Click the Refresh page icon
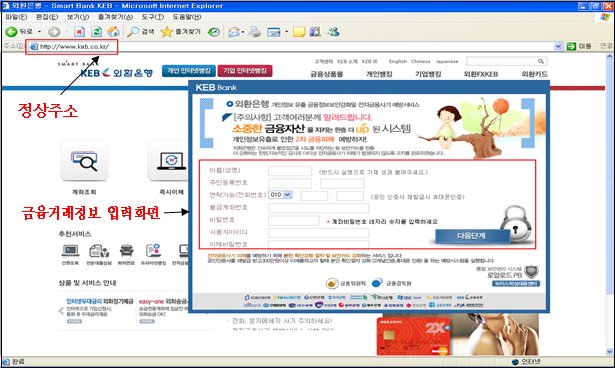 tap(96, 32)
